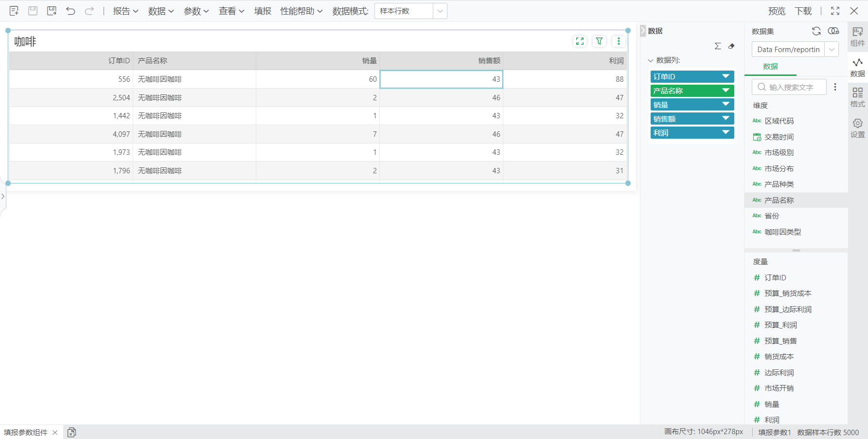Select the 预算_销售 measure field
Screen dimensions: 868x439
point(796,341)
